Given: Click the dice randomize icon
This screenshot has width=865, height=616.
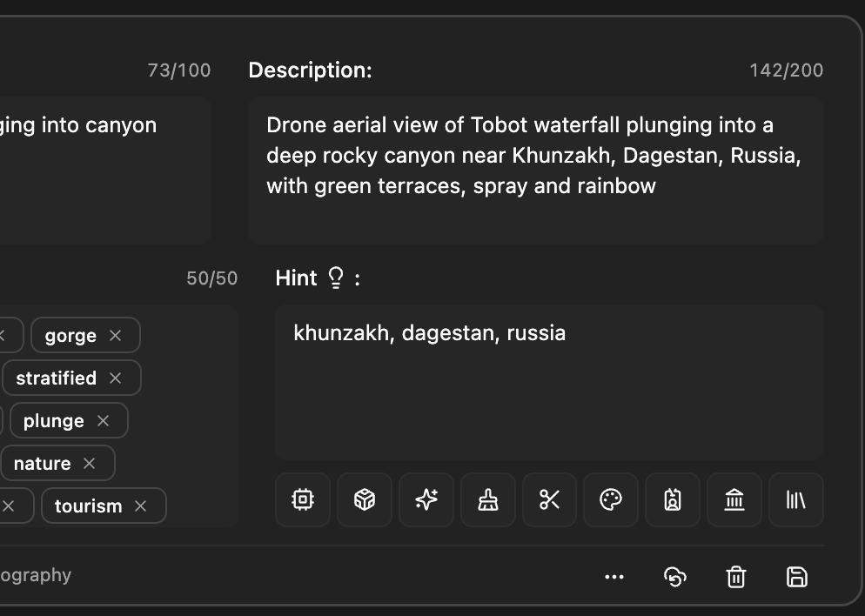Looking at the screenshot, I should 365,499.
